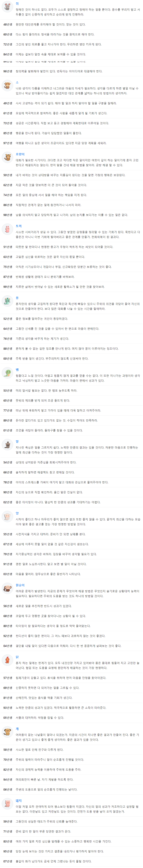Click the 57년생 fortune row
The height and width of the screenshot is (868, 143).
(x=71, y=678)
